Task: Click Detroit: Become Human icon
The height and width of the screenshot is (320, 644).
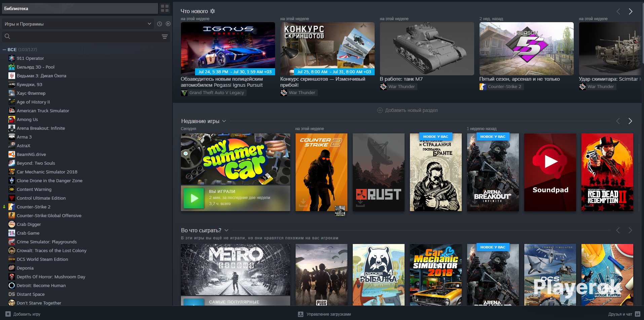Action: [x=12, y=285]
